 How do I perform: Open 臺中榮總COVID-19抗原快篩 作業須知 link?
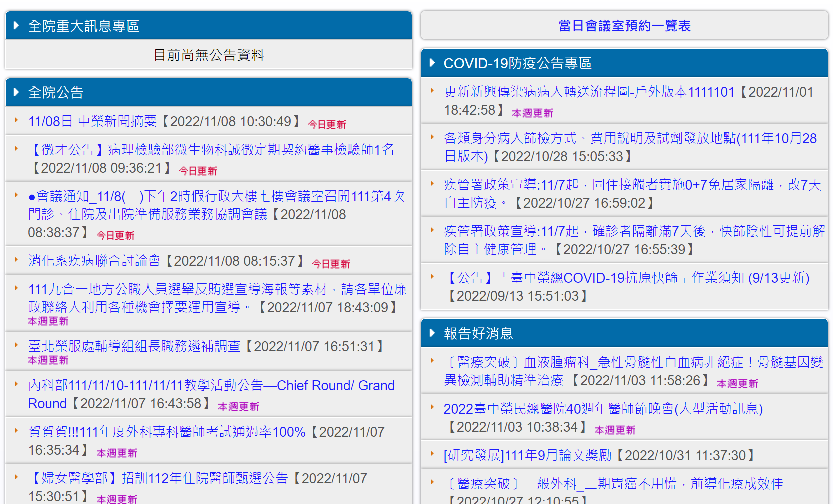[626, 278]
